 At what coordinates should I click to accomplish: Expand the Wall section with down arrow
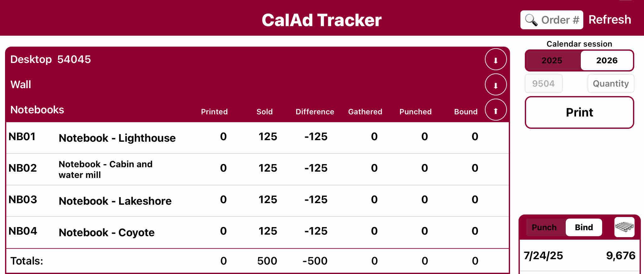[x=496, y=85]
